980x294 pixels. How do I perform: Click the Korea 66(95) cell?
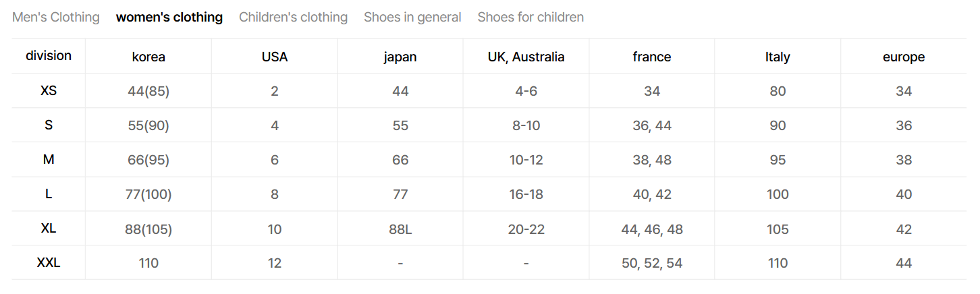coord(148,160)
